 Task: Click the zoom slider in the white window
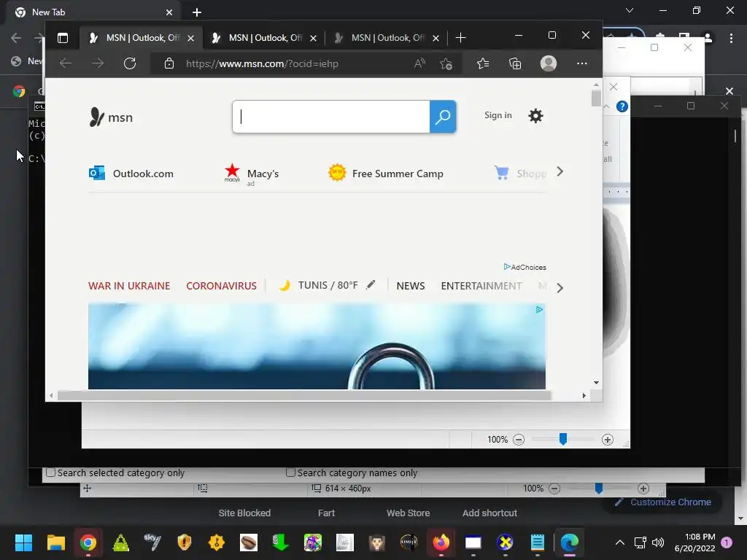[x=562, y=439]
